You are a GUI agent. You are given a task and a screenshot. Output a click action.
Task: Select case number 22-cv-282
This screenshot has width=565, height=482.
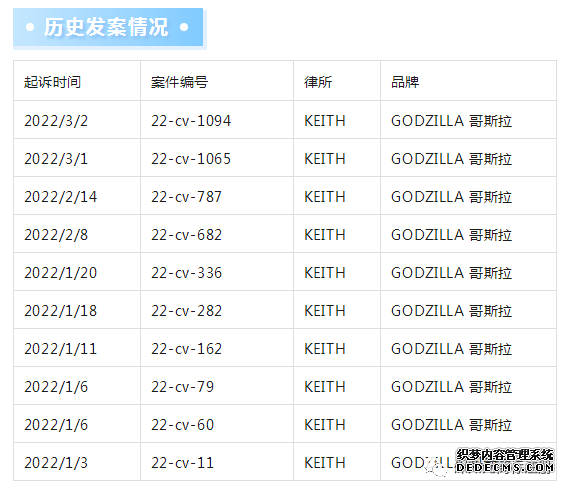pyautogui.click(x=186, y=311)
